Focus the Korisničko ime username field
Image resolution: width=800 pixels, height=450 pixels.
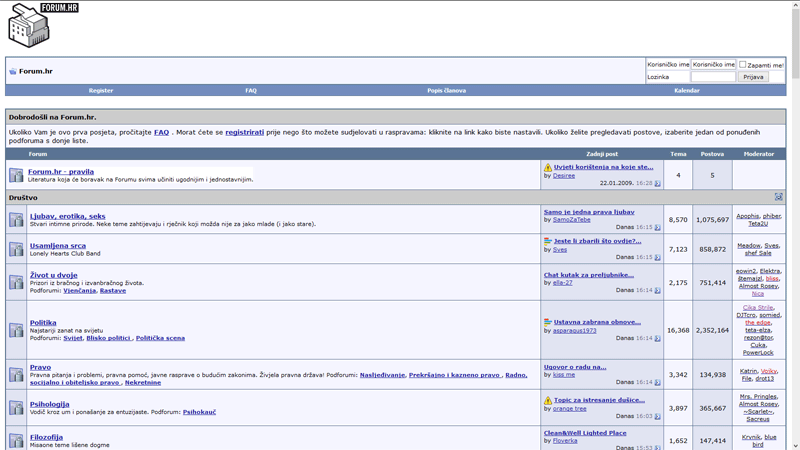[x=713, y=64]
